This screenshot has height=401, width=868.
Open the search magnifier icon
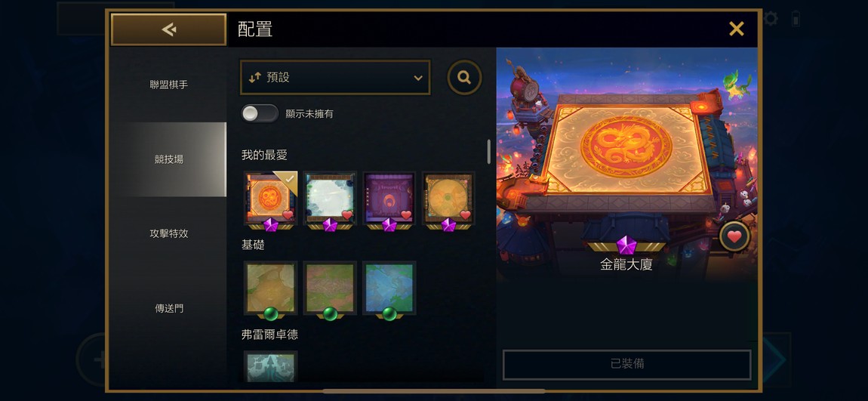click(x=464, y=78)
